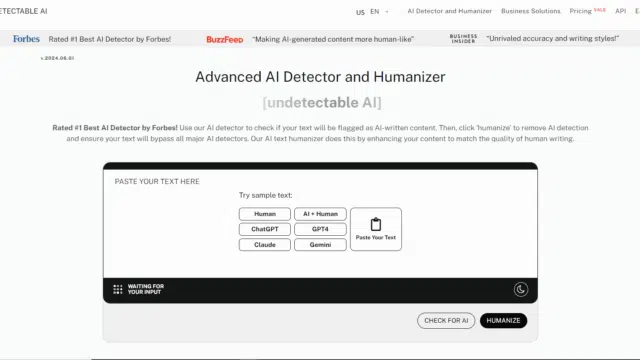Click the clipboard Paste Your Text button

click(376, 229)
